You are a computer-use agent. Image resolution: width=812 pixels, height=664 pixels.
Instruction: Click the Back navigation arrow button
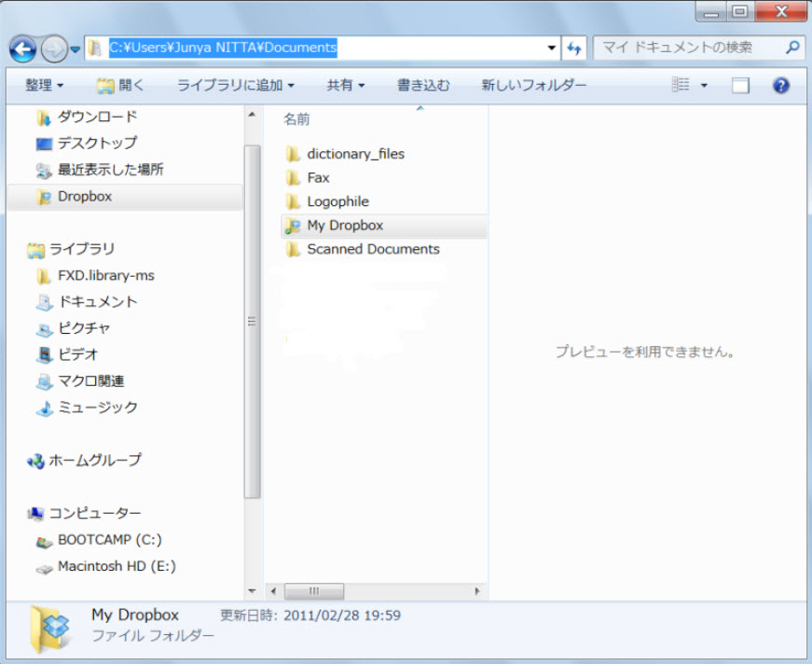point(23,48)
